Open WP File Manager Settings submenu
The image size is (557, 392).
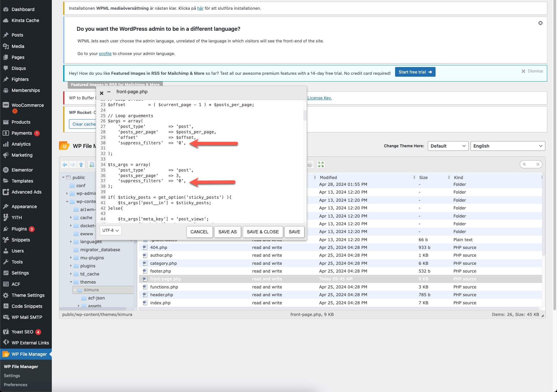click(12, 375)
